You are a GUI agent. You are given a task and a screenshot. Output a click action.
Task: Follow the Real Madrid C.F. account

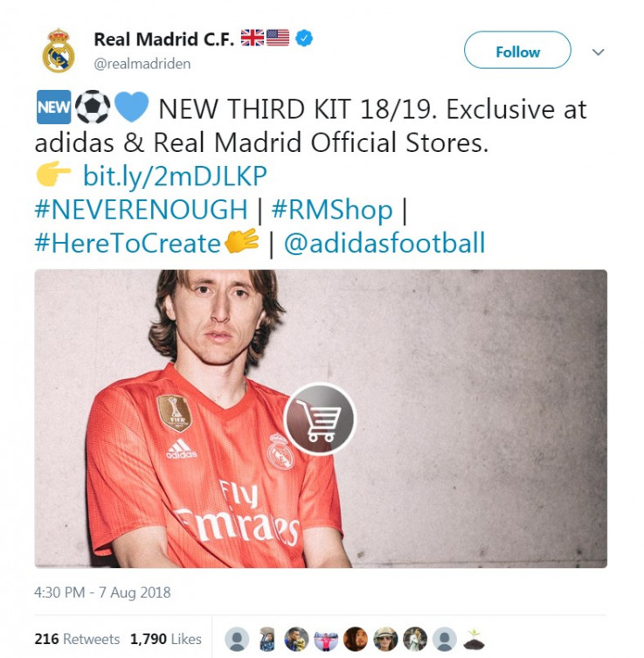click(x=517, y=50)
